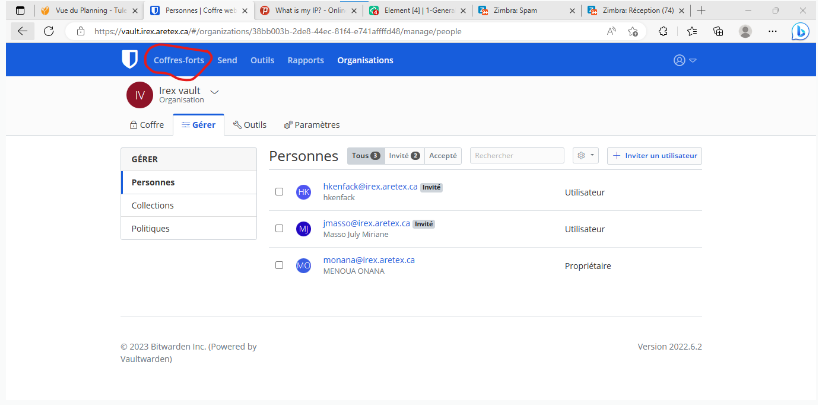Select Politiques in the Gérer sidebar
The image size is (818, 405).
click(x=189, y=229)
